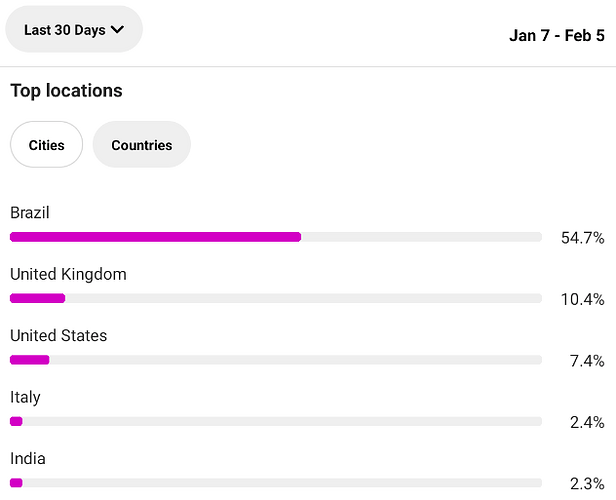Select the United Kingdom label

click(x=68, y=274)
